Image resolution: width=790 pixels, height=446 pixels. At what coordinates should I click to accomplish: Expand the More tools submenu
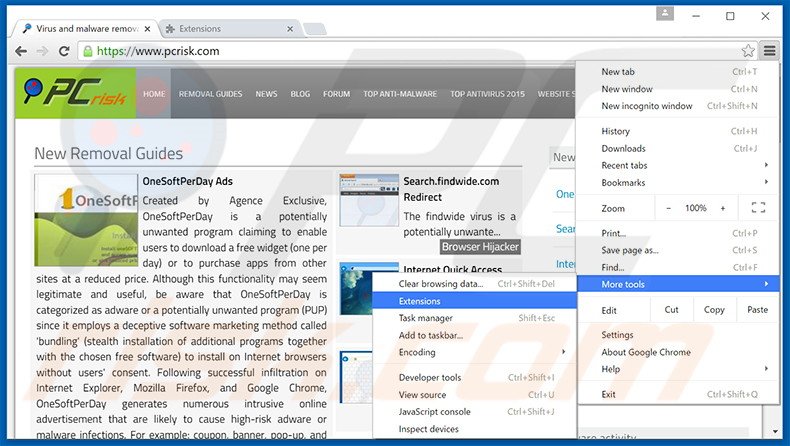[x=678, y=284]
